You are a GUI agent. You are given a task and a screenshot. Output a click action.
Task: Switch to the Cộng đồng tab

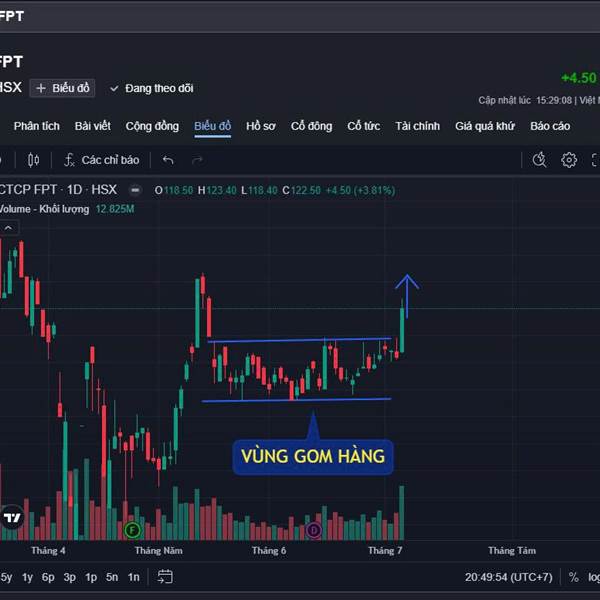click(x=152, y=126)
